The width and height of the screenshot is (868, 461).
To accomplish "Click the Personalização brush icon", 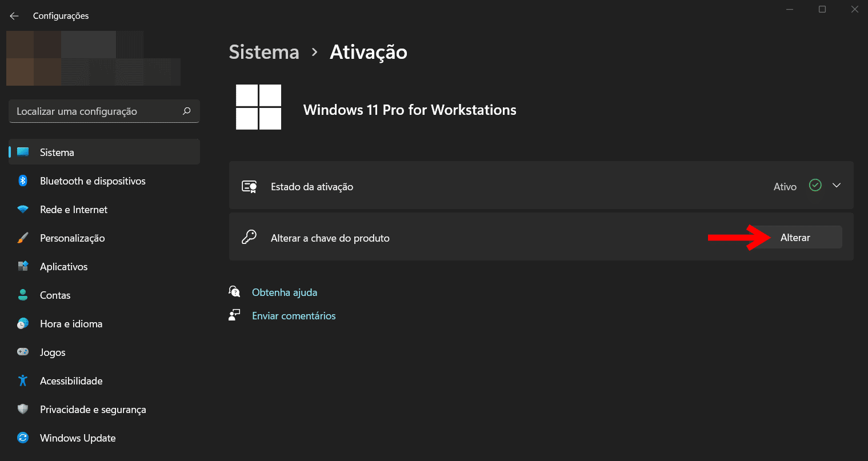I will coord(23,238).
